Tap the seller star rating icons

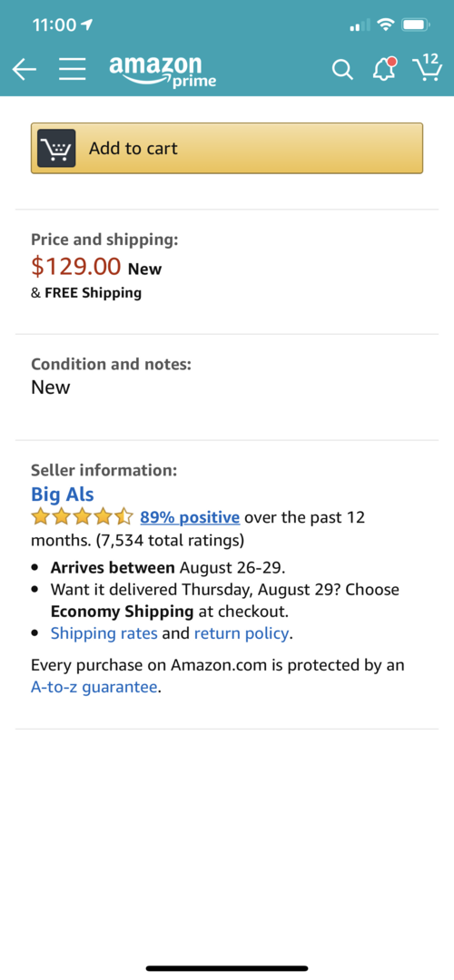pos(82,517)
